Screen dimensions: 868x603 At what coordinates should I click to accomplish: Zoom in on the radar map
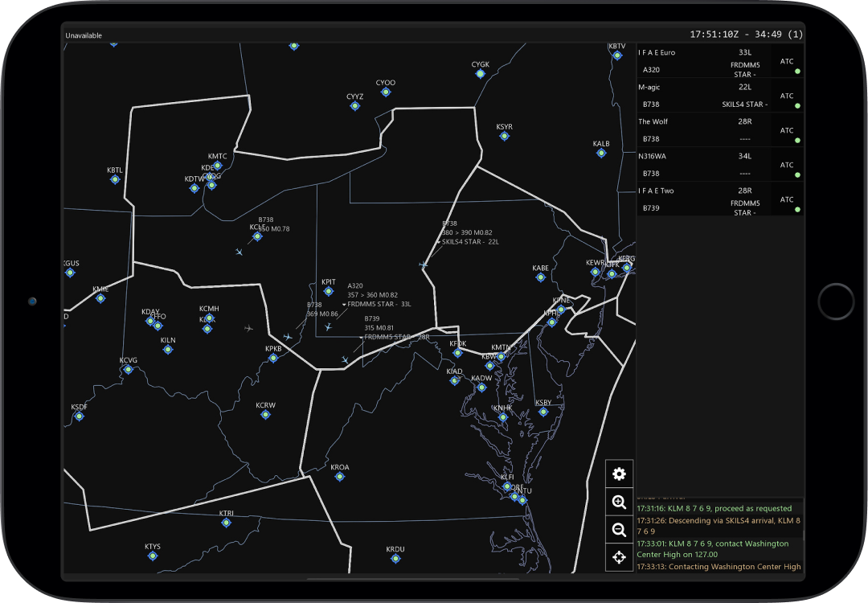tap(619, 503)
